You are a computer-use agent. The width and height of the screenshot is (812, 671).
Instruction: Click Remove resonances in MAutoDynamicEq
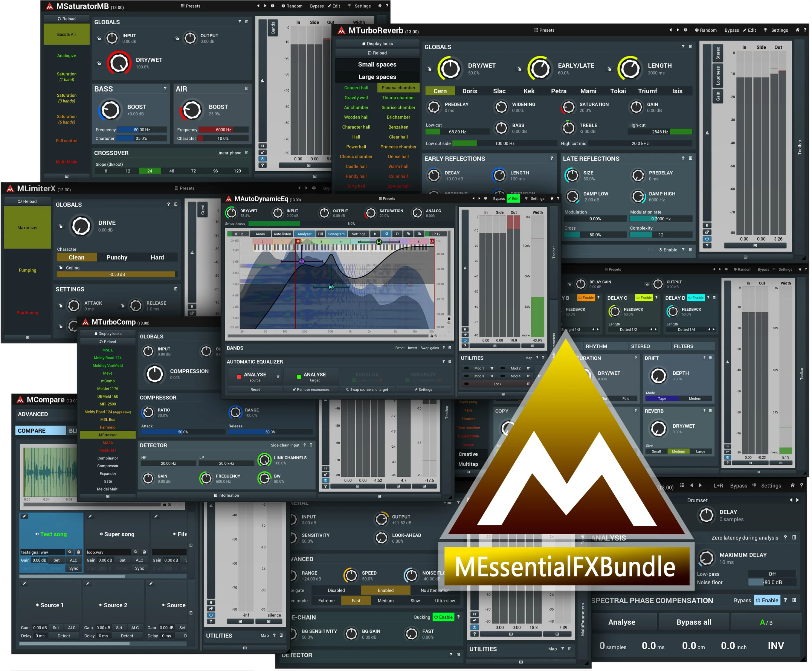[x=311, y=389]
